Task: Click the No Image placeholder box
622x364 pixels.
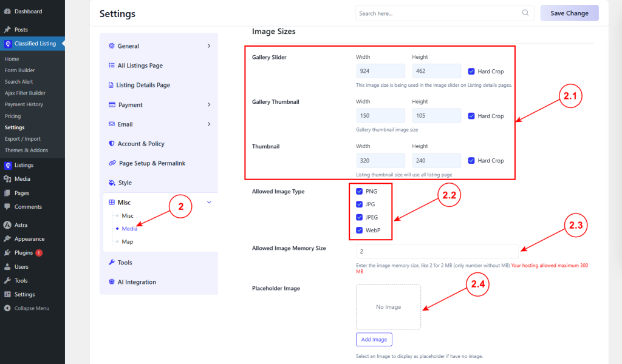Action: pyautogui.click(x=388, y=306)
